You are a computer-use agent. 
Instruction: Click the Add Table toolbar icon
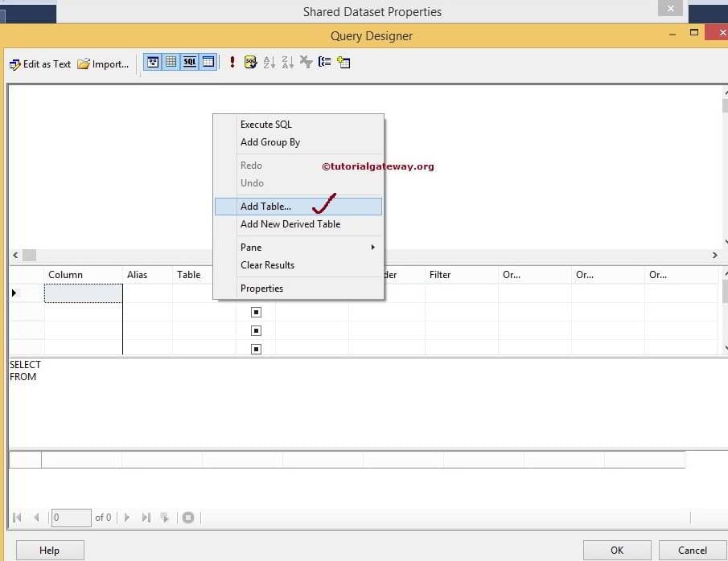(343, 62)
